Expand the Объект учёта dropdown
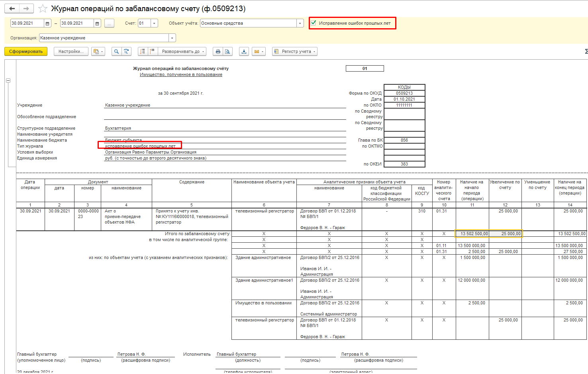This screenshot has width=588, height=374. coord(300,23)
